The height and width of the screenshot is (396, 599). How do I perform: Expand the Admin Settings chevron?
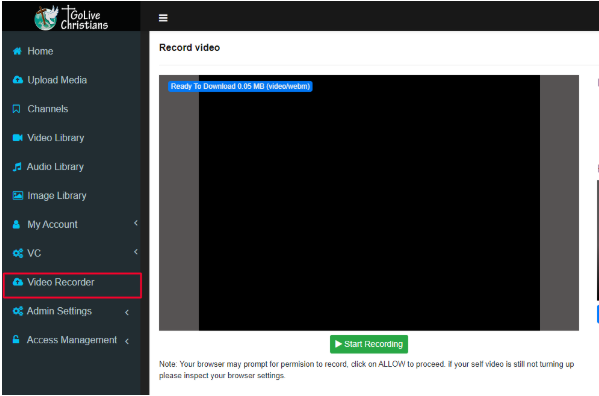tap(127, 312)
